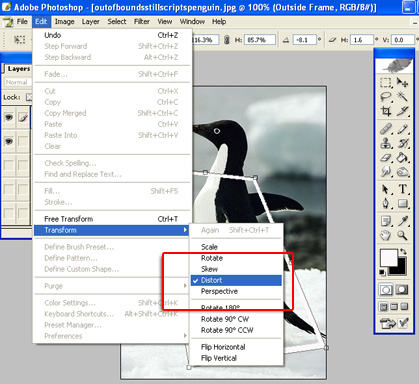Viewport: 419px width, 384px height.
Task: Click the foreground color swatch
Action: coord(389,258)
